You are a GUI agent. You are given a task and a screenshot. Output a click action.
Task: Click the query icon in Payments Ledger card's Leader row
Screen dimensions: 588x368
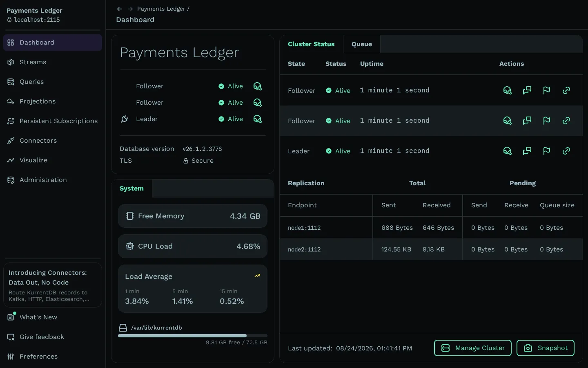click(x=258, y=119)
